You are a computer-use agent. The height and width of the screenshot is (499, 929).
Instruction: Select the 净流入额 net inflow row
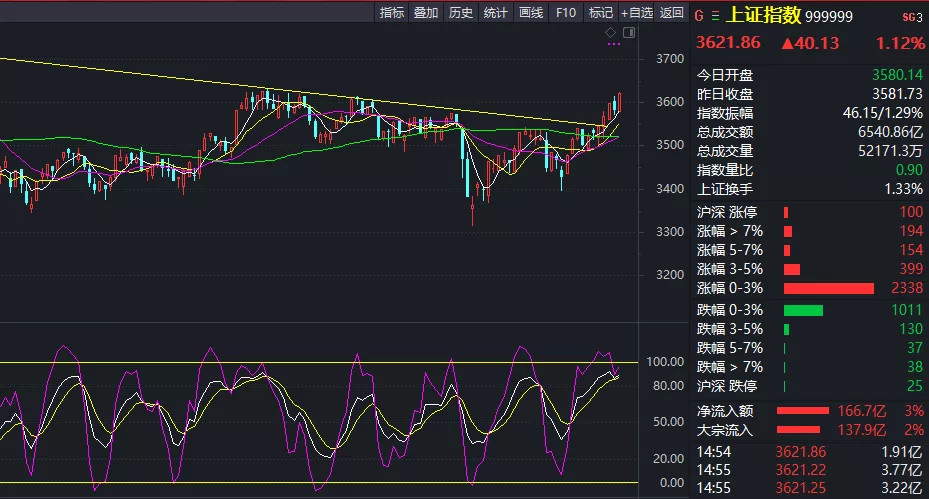click(809, 411)
